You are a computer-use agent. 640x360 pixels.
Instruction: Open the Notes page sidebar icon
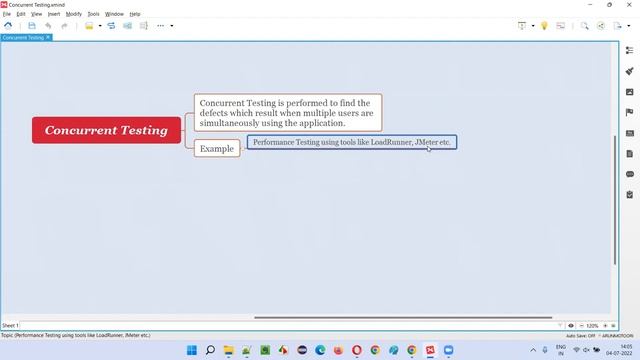[x=629, y=154]
